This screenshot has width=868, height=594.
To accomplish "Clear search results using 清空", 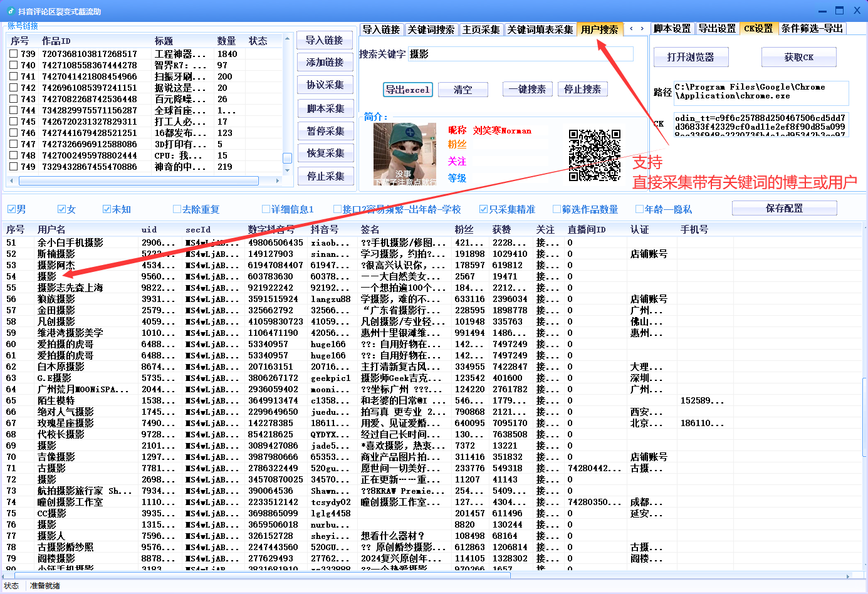I will pos(463,90).
